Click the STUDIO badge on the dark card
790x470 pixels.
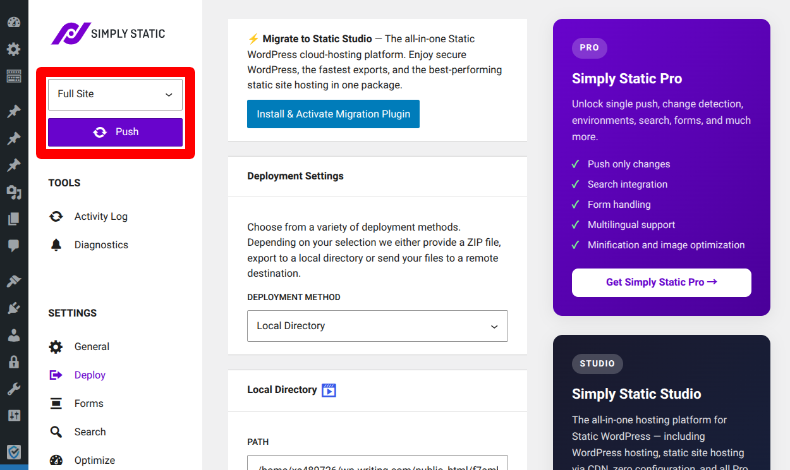tap(597, 363)
